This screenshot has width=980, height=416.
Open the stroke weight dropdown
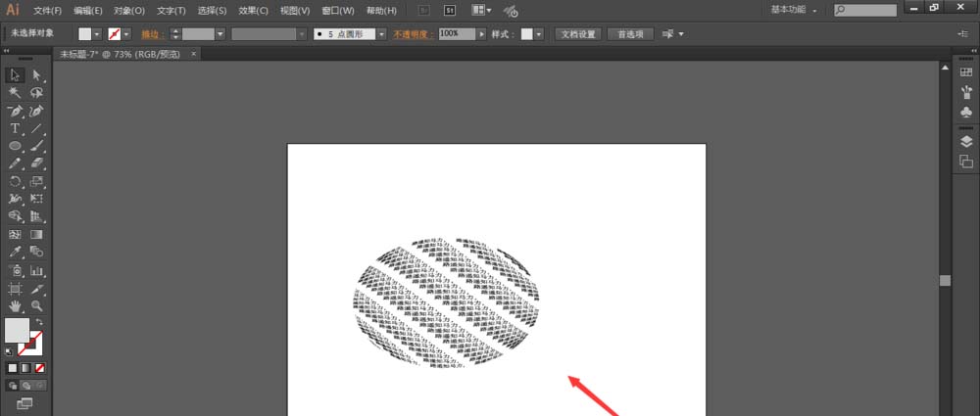coord(220,34)
